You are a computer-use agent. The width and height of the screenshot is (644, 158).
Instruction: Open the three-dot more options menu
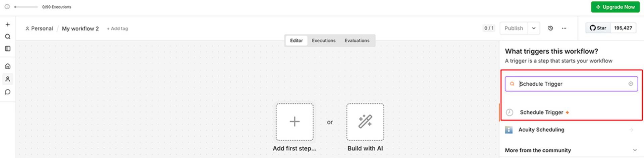click(x=564, y=28)
